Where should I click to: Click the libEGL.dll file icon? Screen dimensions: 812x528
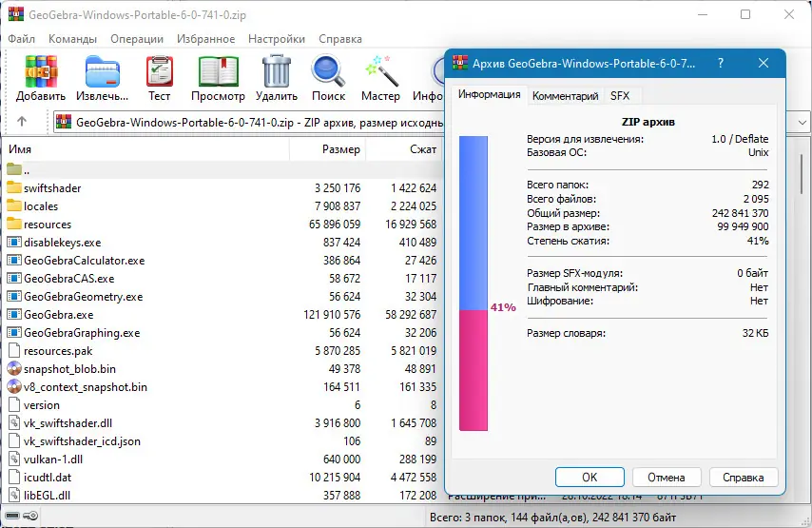pos(14,496)
